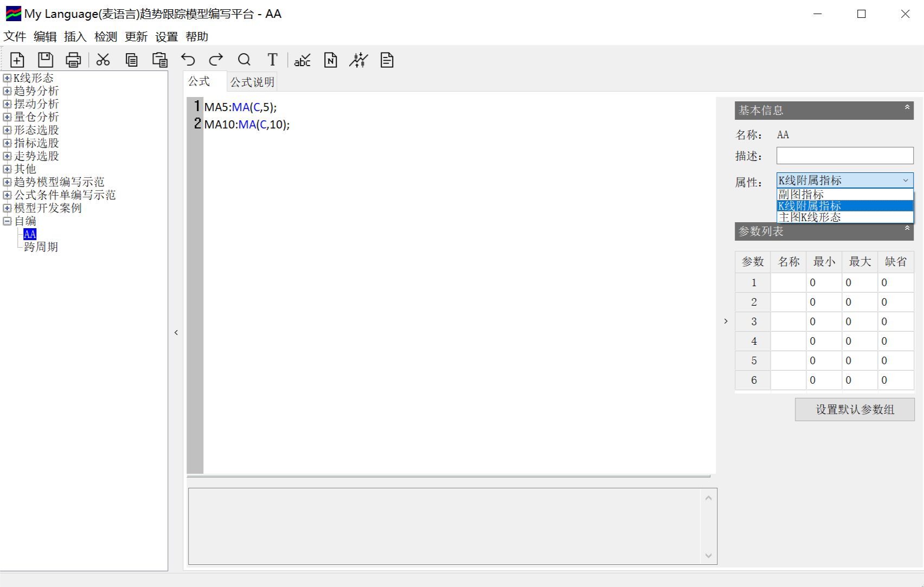The width and height of the screenshot is (924, 587).
Task: Click the 描述 input field
Action: (x=844, y=156)
